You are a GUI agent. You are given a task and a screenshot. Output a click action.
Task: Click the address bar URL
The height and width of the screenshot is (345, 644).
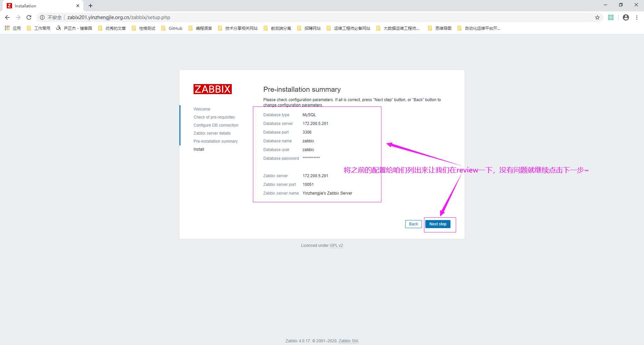[x=119, y=17]
